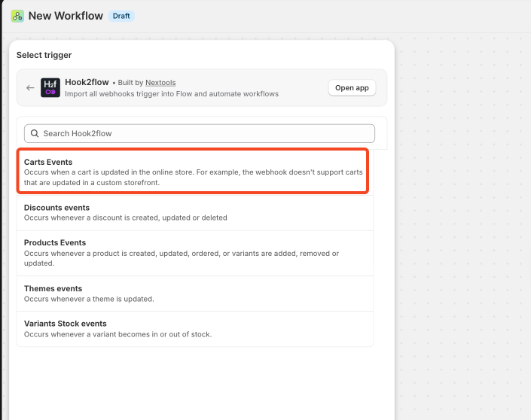Click the Built by label text

coord(132,82)
